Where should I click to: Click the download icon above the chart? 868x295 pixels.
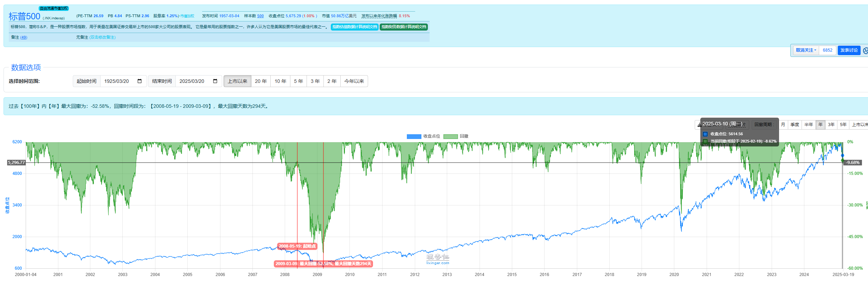[699, 125]
